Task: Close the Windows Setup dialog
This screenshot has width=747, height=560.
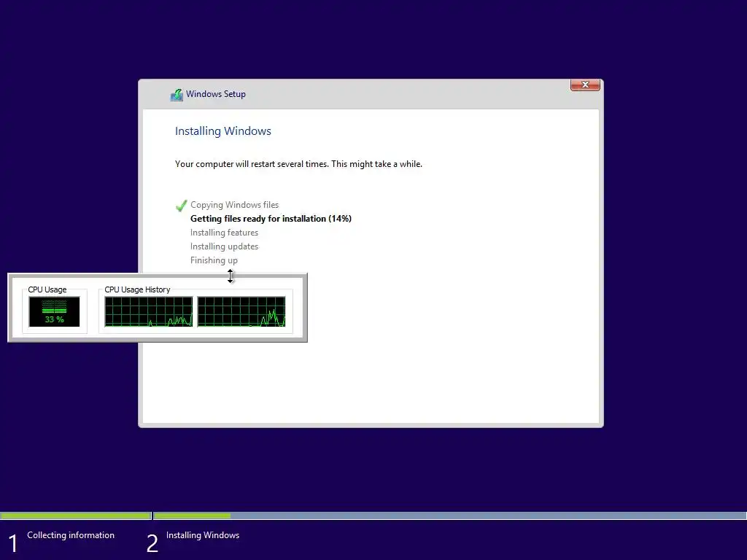Action: coord(585,85)
